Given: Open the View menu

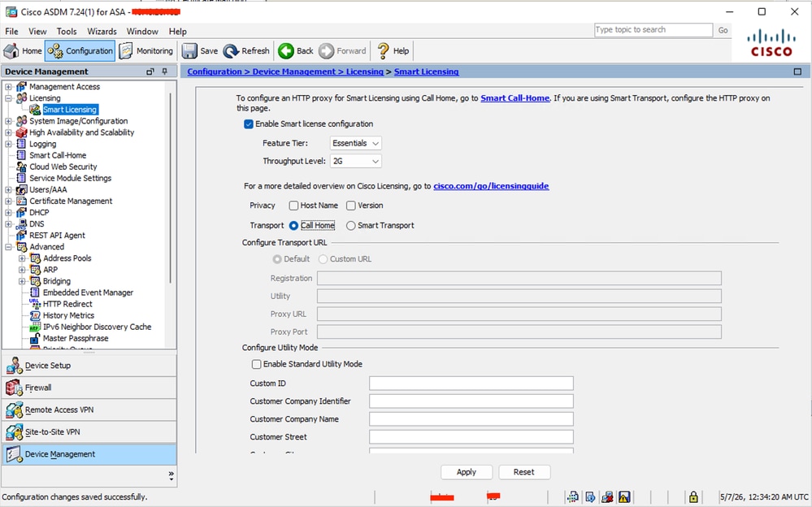Looking at the screenshot, I should pyautogui.click(x=37, y=32).
